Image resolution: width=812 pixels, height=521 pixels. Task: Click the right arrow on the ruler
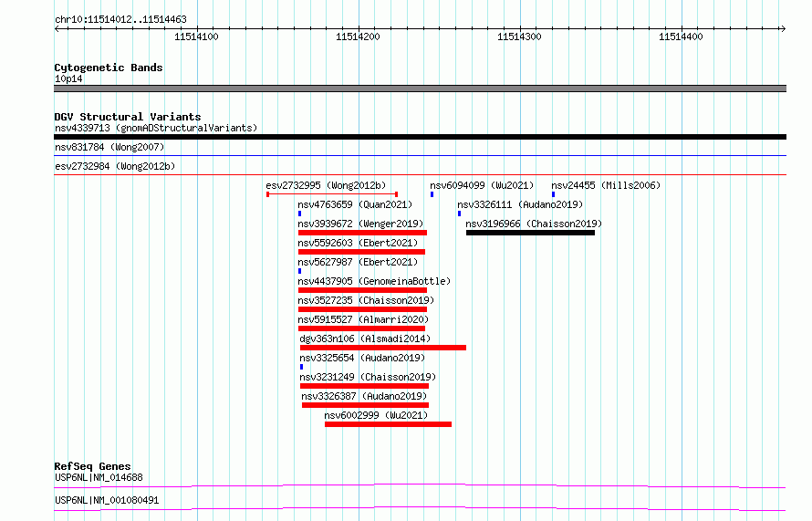(x=783, y=28)
